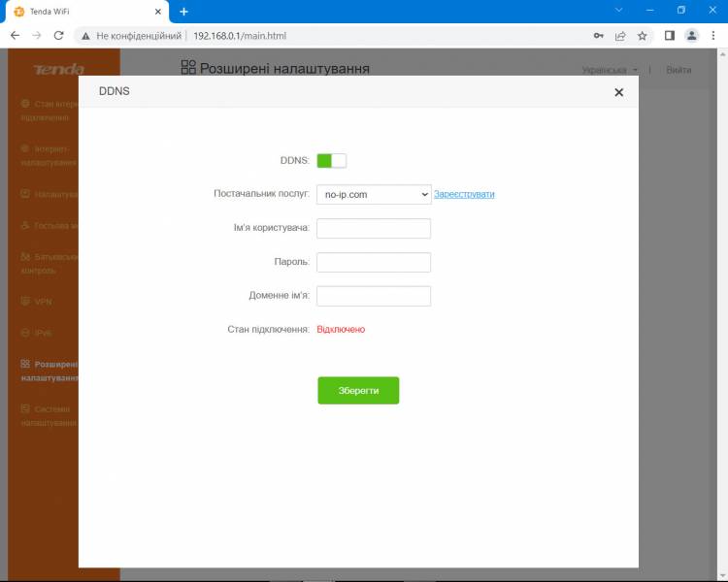Go back using the browser back arrow

click(x=15, y=36)
